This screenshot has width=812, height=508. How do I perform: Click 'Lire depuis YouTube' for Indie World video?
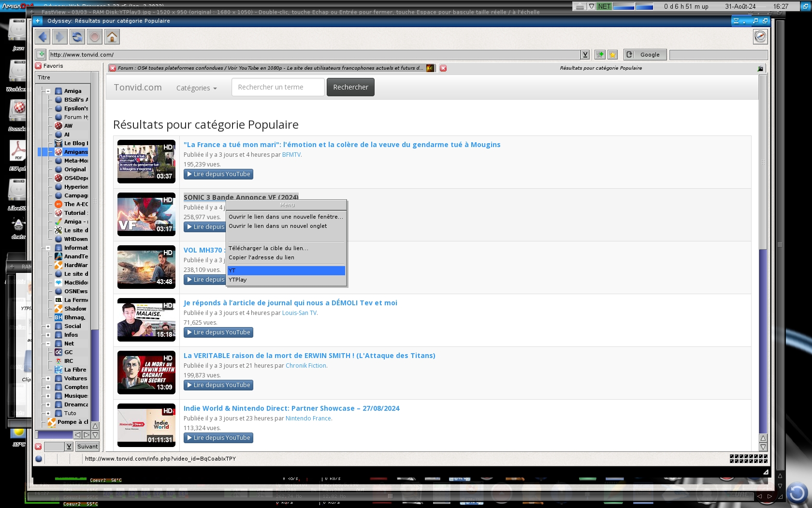[x=218, y=438]
